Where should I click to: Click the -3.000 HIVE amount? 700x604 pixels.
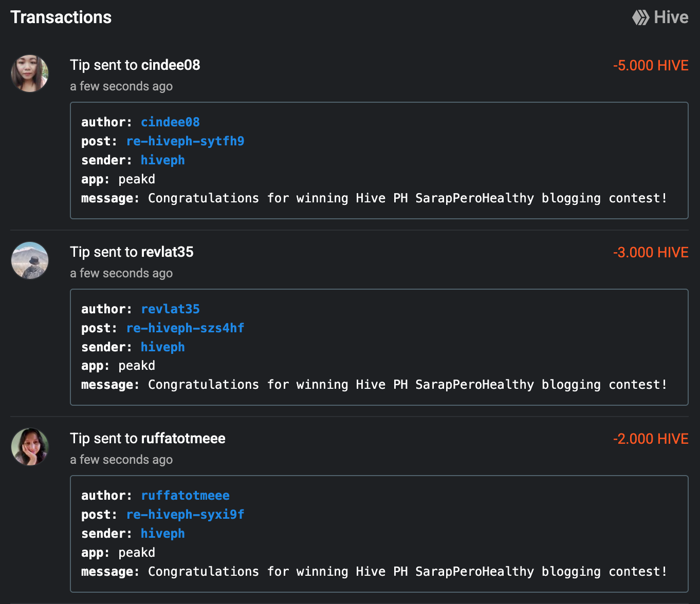coord(651,253)
